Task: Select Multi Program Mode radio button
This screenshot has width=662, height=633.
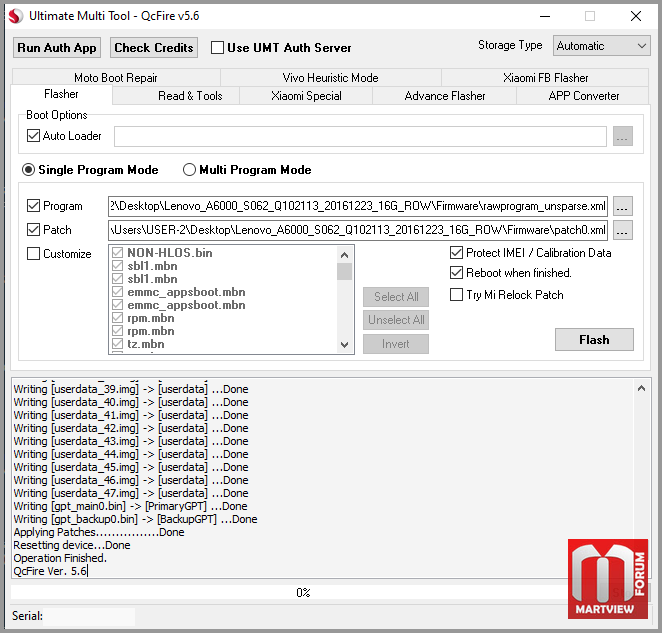Action: (189, 169)
